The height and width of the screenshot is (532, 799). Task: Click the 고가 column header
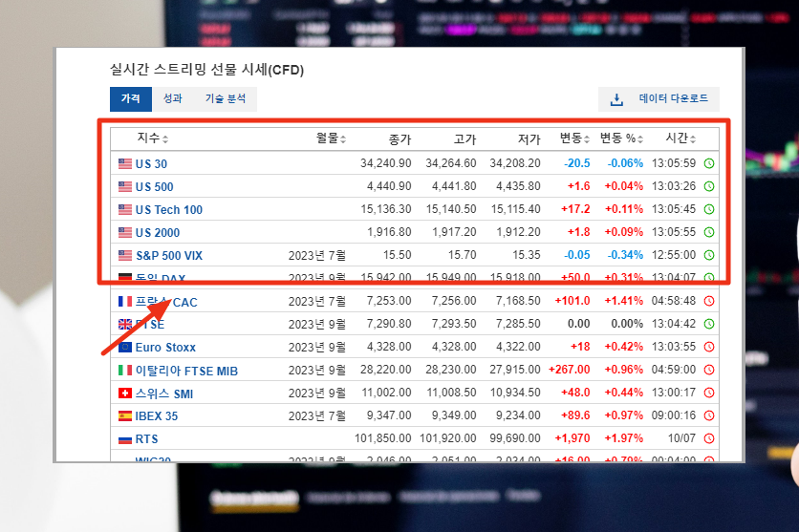click(x=465, y=139)
